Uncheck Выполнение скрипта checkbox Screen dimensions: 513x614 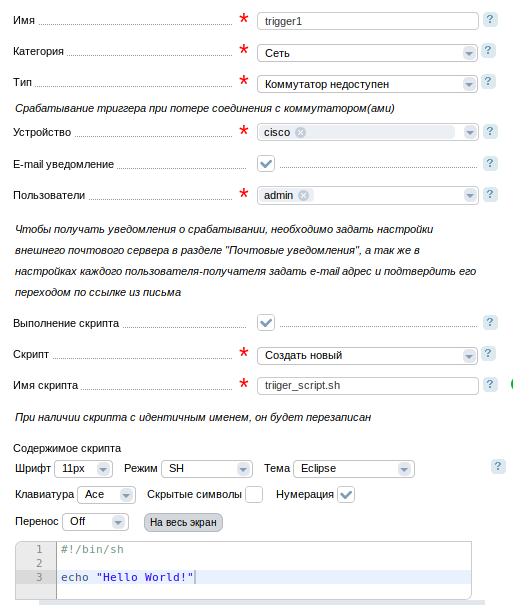point(266,323)
